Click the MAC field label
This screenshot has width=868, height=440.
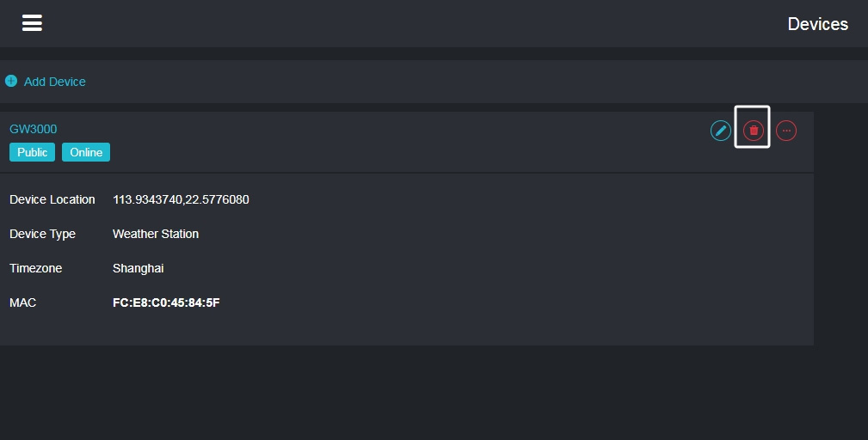[22, 302]
